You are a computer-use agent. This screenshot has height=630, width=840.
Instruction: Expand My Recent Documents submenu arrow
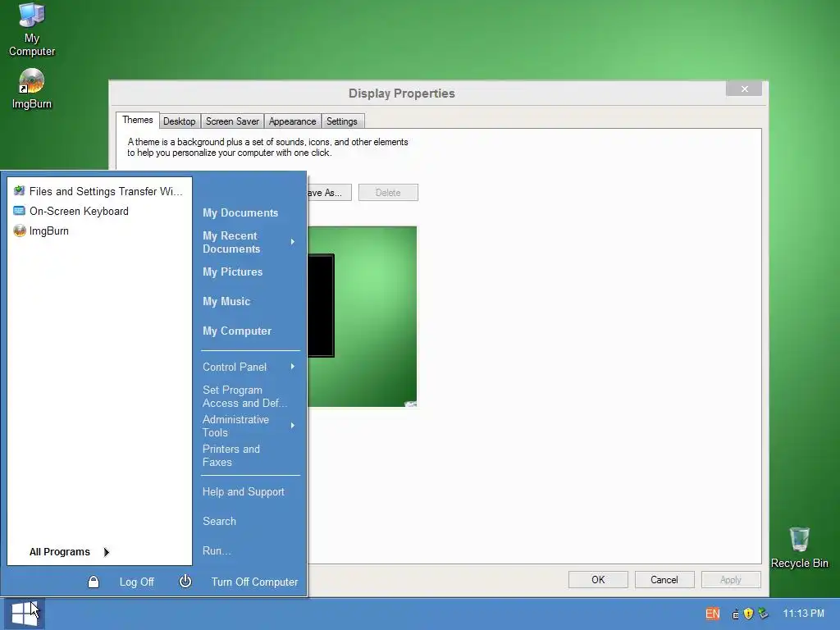click(293, 242)
